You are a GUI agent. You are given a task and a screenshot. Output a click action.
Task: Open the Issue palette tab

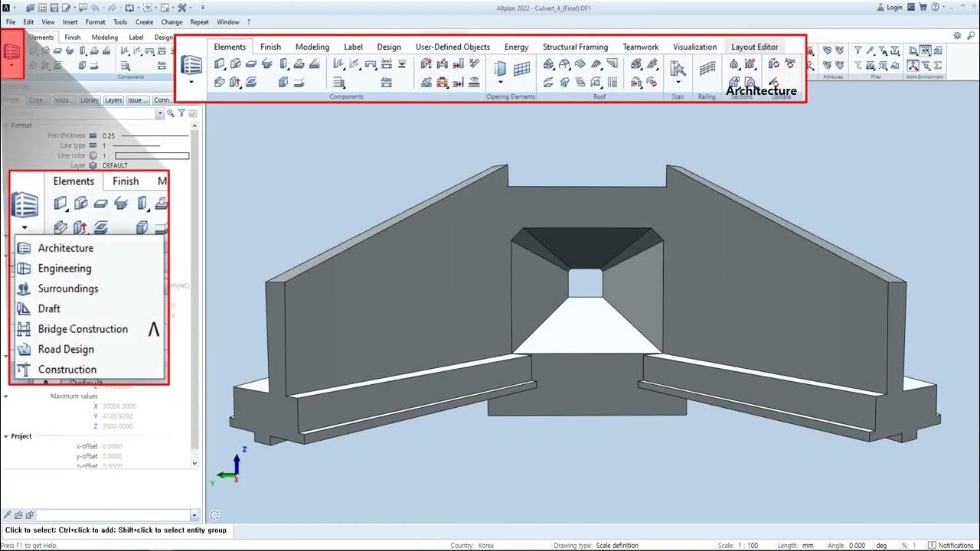(x=138, y=100)
